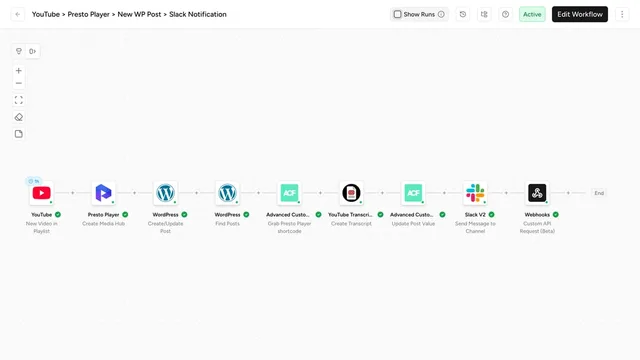The width and height of the screenshot is (640, 360).
Task: Click the back arrow button
Action: coord(18,14)
